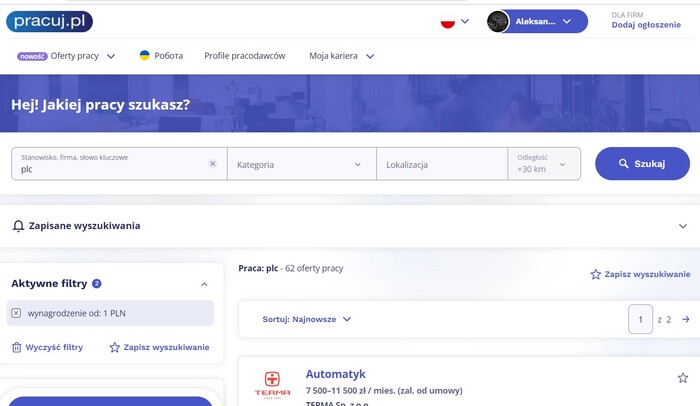Open the pracuj.pl logo homepage
The height and width of the screenshot is (406, 700).
click(x=50, y=21)
